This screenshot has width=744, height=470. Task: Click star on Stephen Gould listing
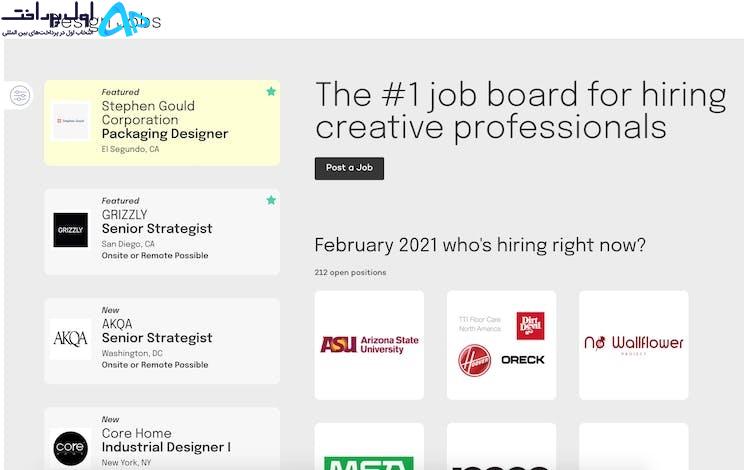pyautogui.click(x=271, y=91)
